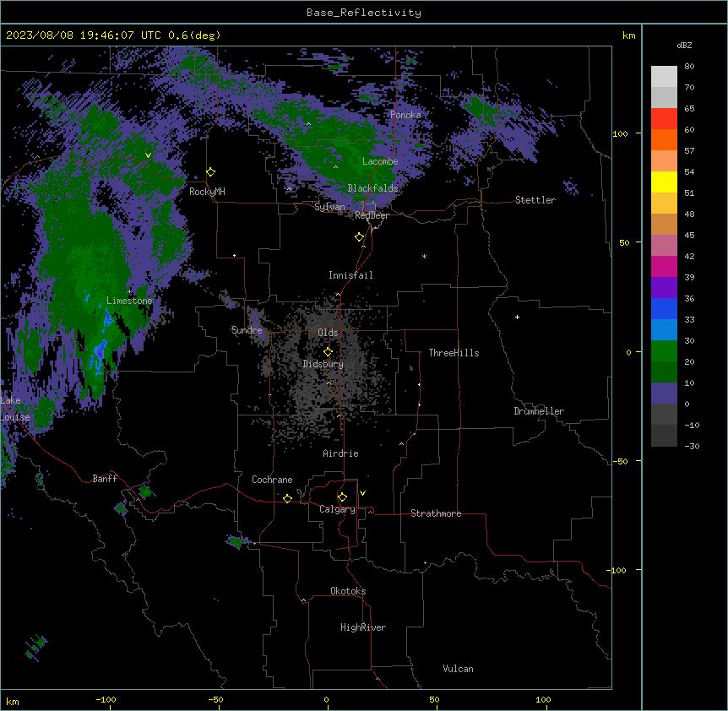This screenshot has width=728, height=711.
Task: Select the RedDeer label
Action: point(372,215)
